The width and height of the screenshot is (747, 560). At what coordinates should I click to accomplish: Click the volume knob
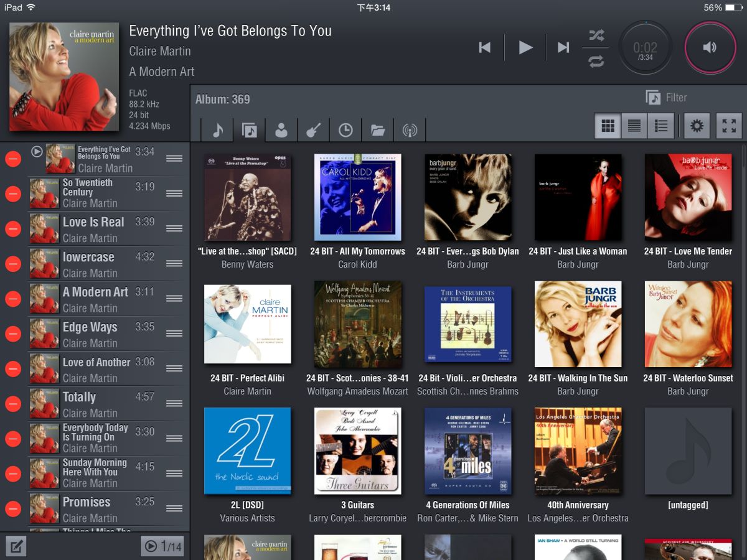710,48
